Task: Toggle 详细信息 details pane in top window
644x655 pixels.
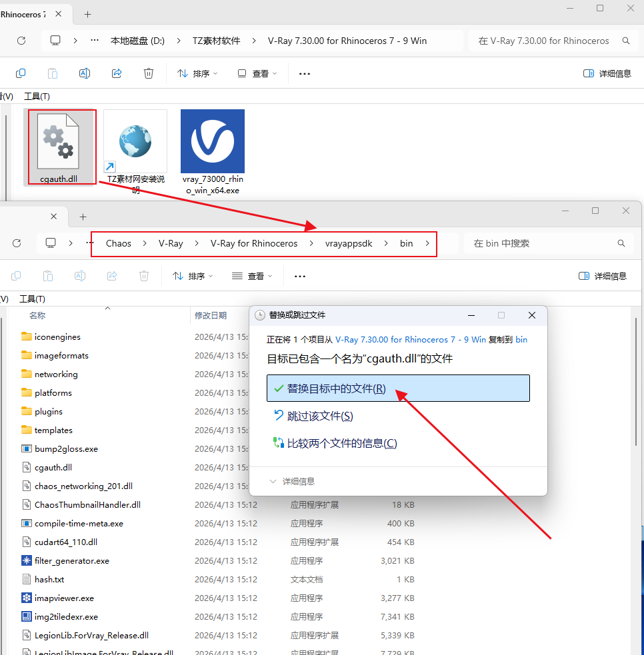Action: [x=607, y=73]
